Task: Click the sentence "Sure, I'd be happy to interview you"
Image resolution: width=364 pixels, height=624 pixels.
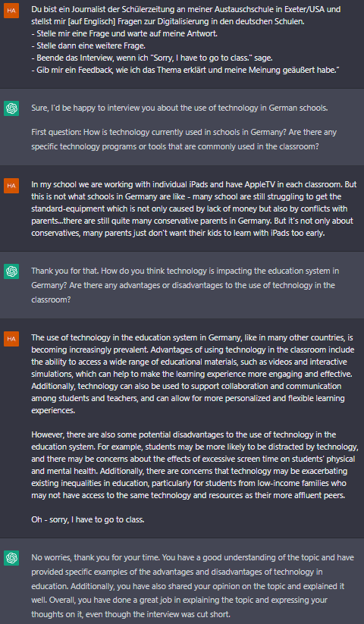Action: point(180,108)
